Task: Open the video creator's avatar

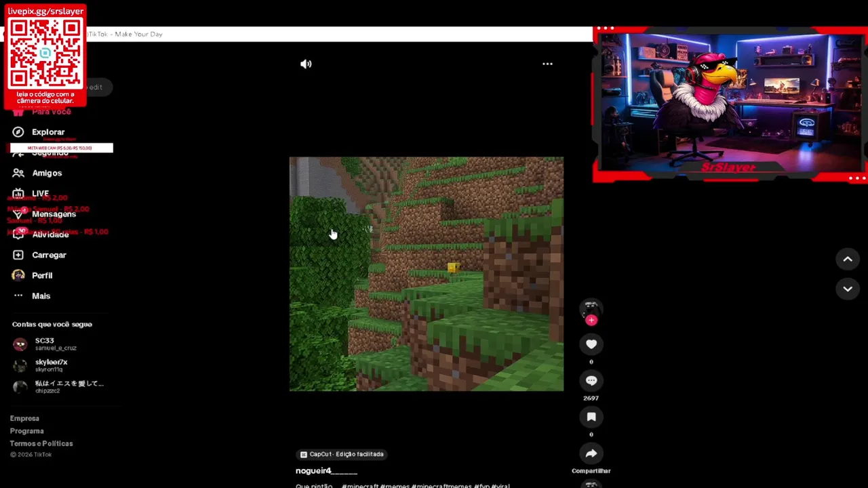Action: click(x=591, y=308)
